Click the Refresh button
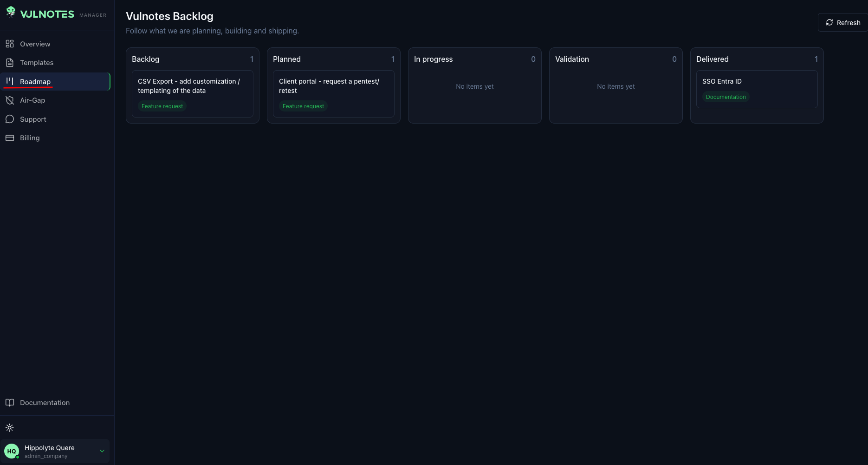Image resolution: width=868 pixels, height=465 pixels. (x=842, y=22)
